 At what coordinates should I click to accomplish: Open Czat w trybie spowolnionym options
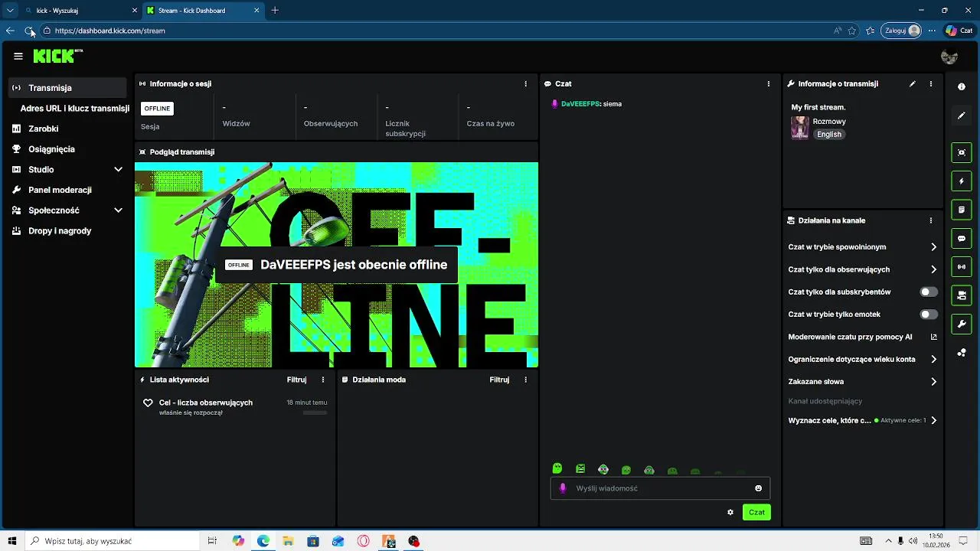coord(862,247)
